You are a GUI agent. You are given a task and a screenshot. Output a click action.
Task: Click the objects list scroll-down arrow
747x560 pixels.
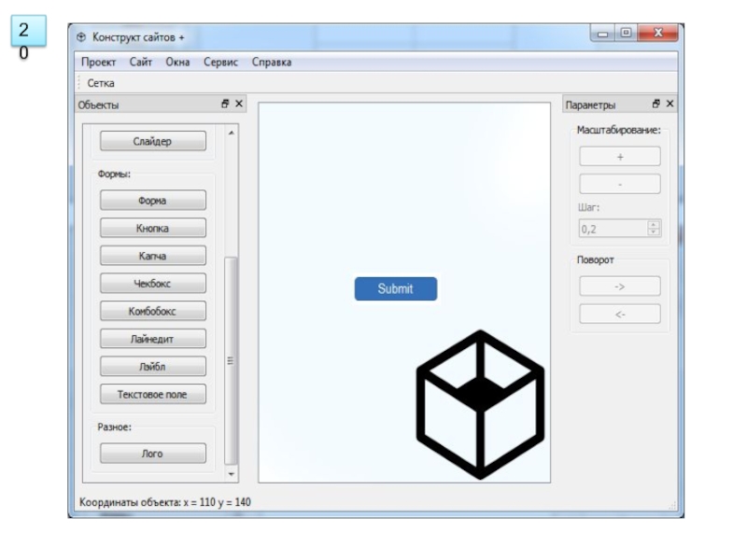(231, 474)
